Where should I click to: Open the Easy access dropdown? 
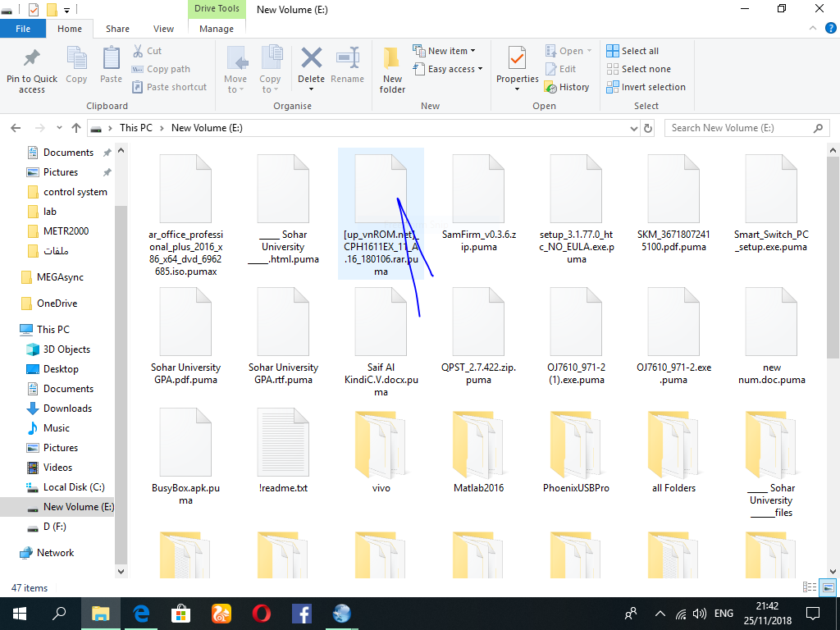coord(448,69)
